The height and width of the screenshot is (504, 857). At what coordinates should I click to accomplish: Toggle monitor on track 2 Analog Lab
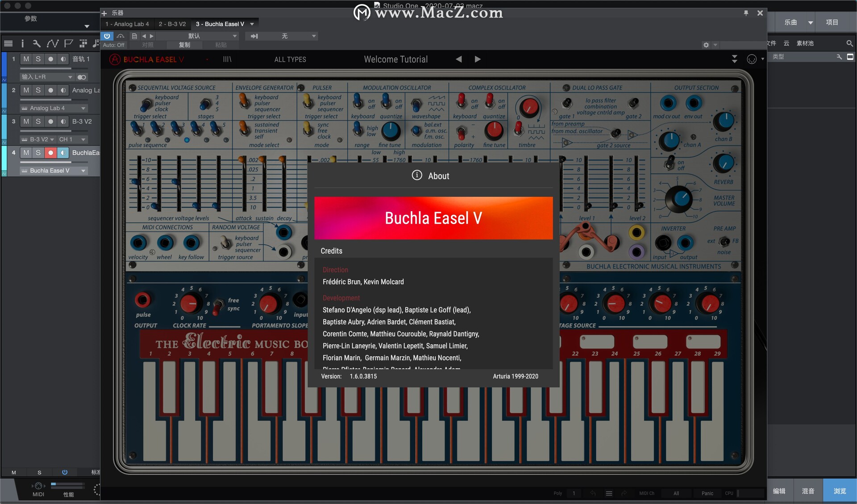coord(63,90)
